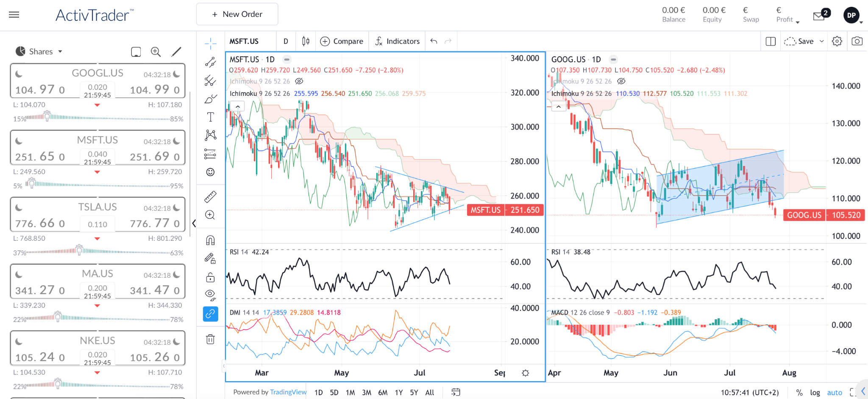Select the 1Y time range
The width and height of the screenshot is (868, 399).
tap(399, 393)
